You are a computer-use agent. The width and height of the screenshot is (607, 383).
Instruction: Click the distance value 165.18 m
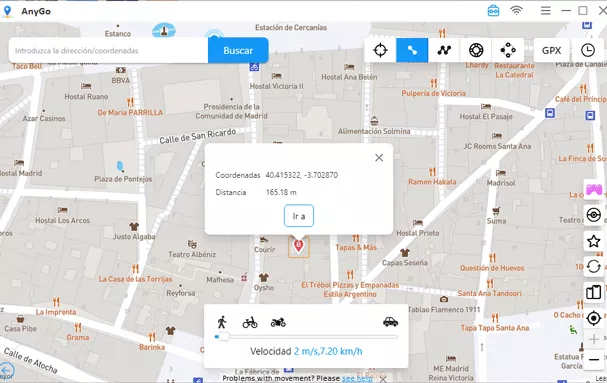[x=281, y=192]
